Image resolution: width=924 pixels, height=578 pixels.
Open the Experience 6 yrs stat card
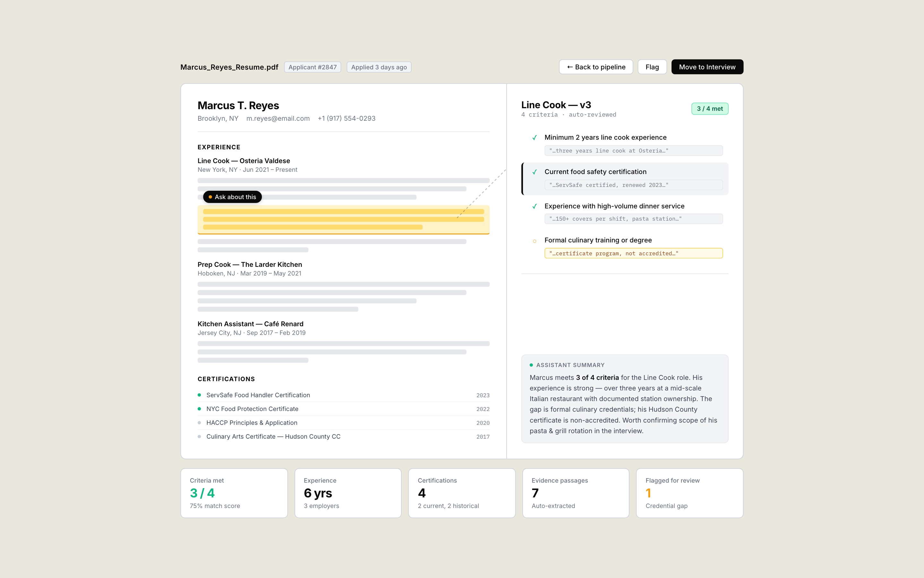(348, 493)
